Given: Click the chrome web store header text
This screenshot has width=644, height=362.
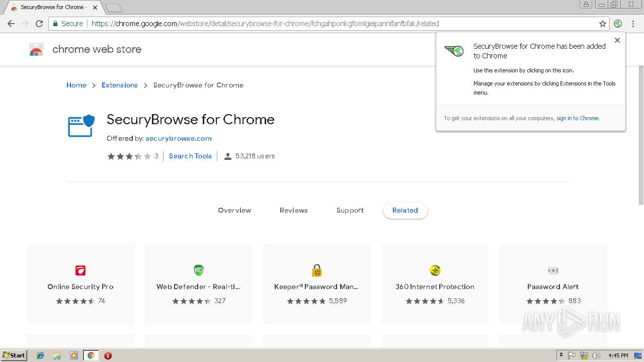Looking at the screenshot, I should tap(97, 49).
